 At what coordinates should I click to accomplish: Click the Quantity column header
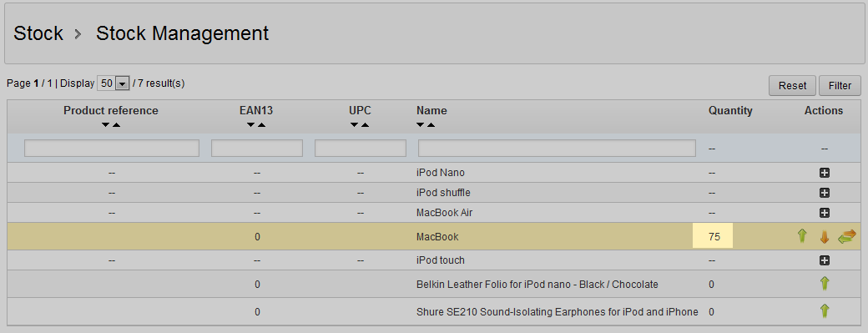click(730, 111)
